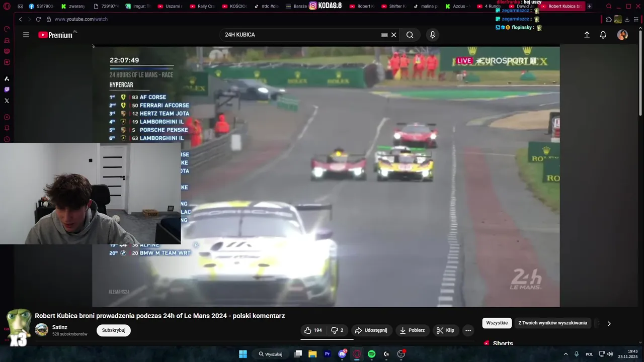
Task: Switch to the Imgur browser tab
Action: 138,7
